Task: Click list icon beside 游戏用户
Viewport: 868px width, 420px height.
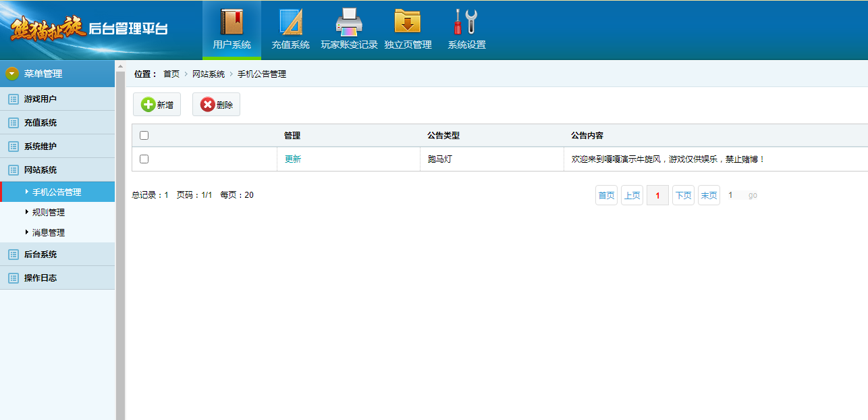Action: (x=13, y=99)
